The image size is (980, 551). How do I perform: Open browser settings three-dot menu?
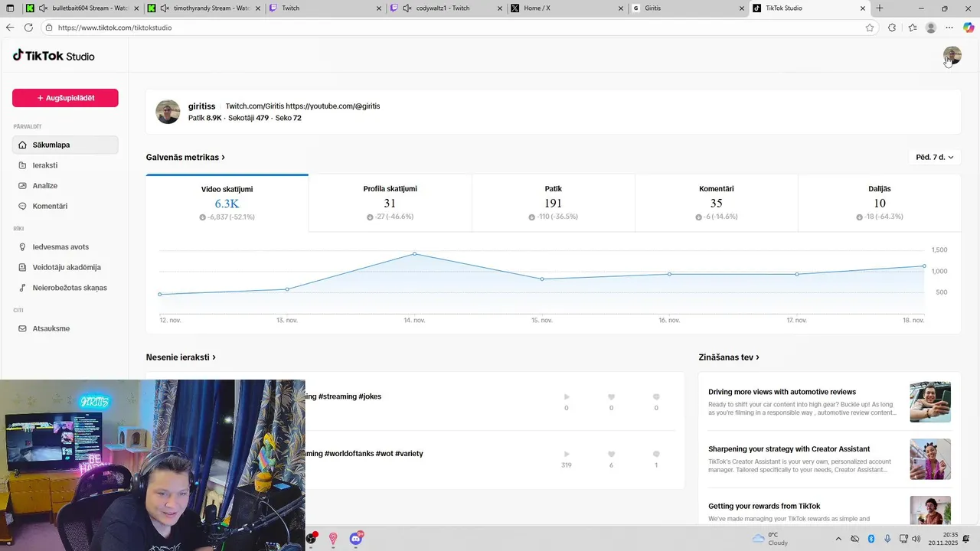pyautogui.click(x=949, y=28)
